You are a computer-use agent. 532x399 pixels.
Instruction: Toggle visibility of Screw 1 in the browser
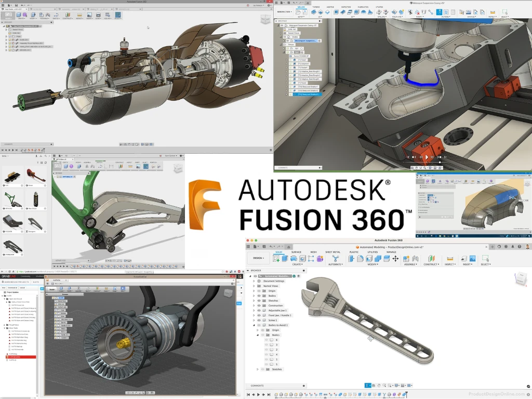259,321
